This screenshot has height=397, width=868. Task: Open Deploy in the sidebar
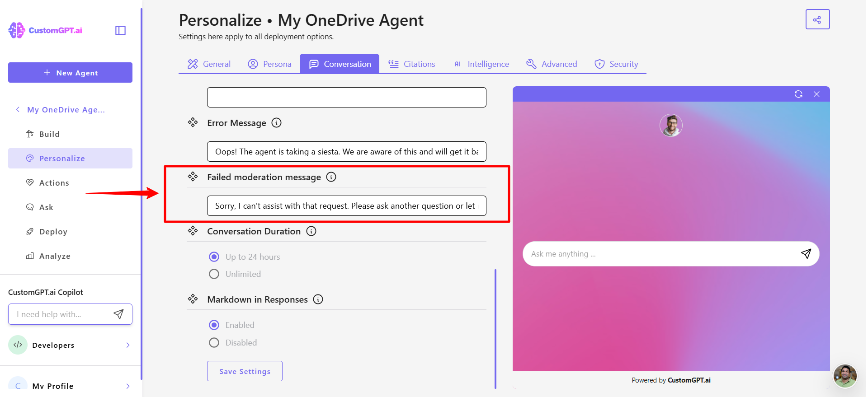point(70,231)
